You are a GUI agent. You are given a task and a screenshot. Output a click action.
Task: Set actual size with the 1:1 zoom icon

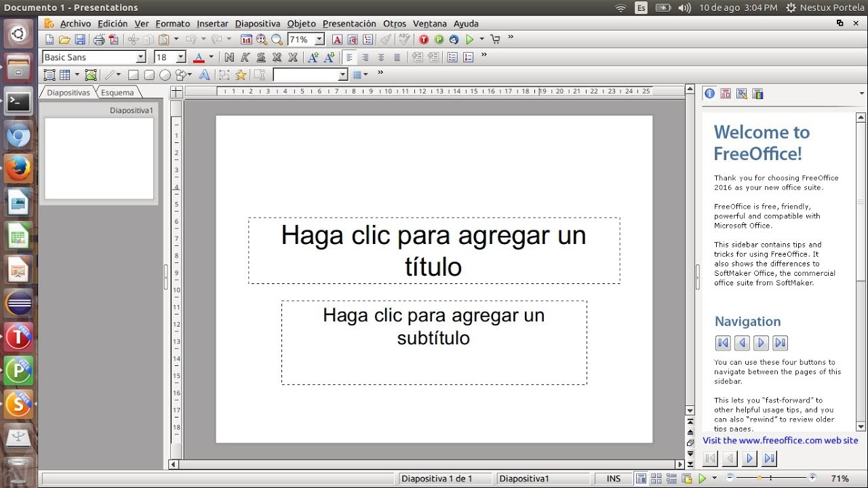click(246, 39)
